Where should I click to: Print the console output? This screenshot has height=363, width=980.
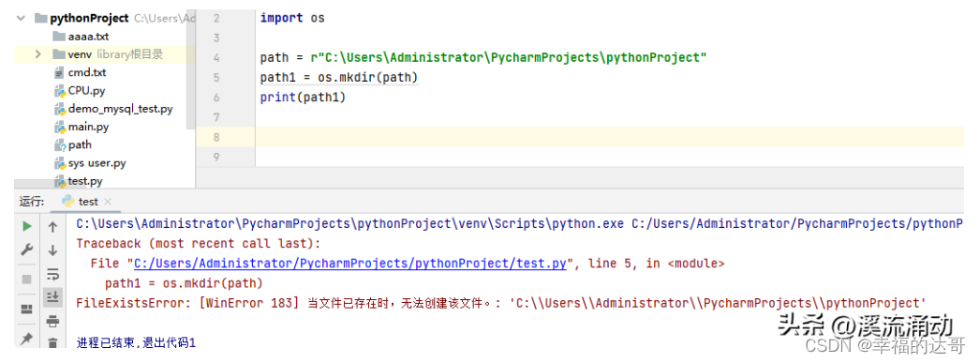click(52, 321)
